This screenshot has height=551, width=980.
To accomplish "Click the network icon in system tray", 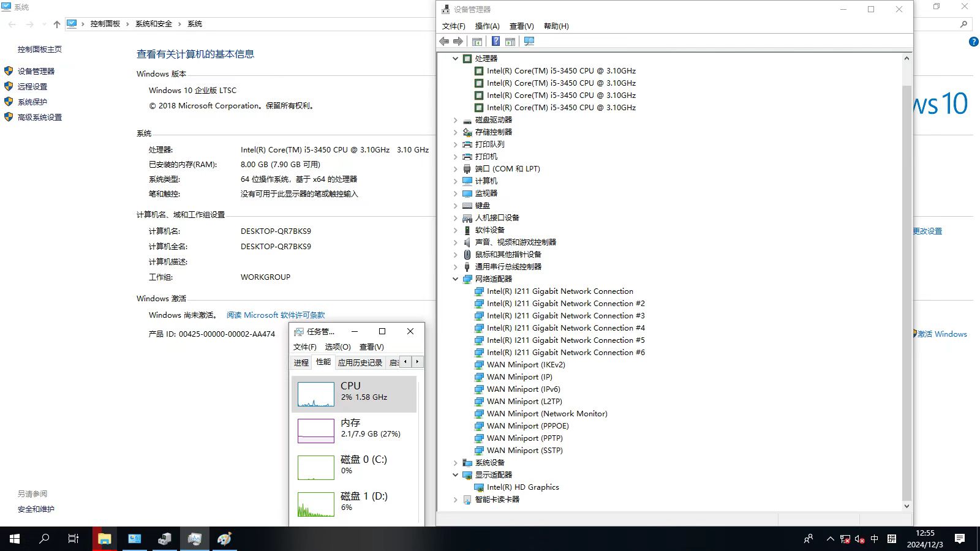I will point(845,539).
